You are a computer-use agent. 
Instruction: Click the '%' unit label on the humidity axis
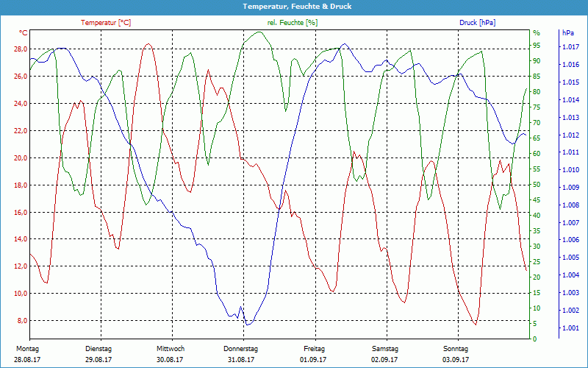537,33
